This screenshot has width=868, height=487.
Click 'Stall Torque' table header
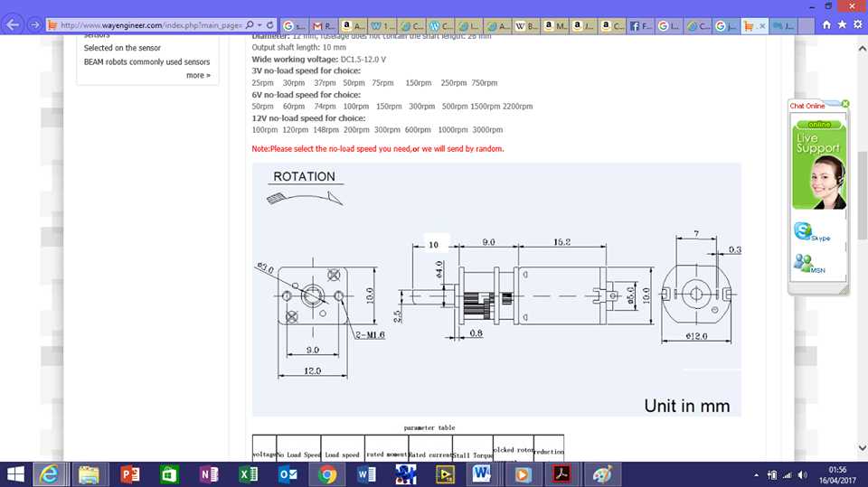tap(473, 455)
